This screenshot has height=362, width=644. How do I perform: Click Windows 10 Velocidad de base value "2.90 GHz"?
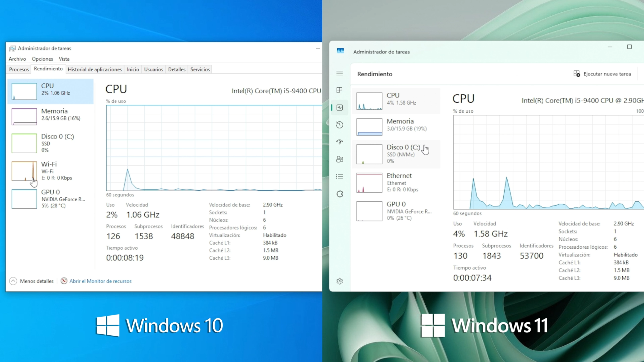point(273,205)
